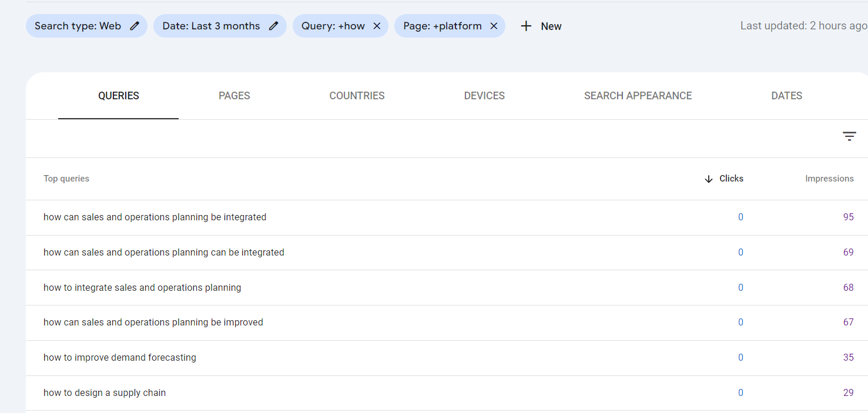Remove the Page: +platform filter
The height and width of the screenshot is (413, 868).
[494, 26]
